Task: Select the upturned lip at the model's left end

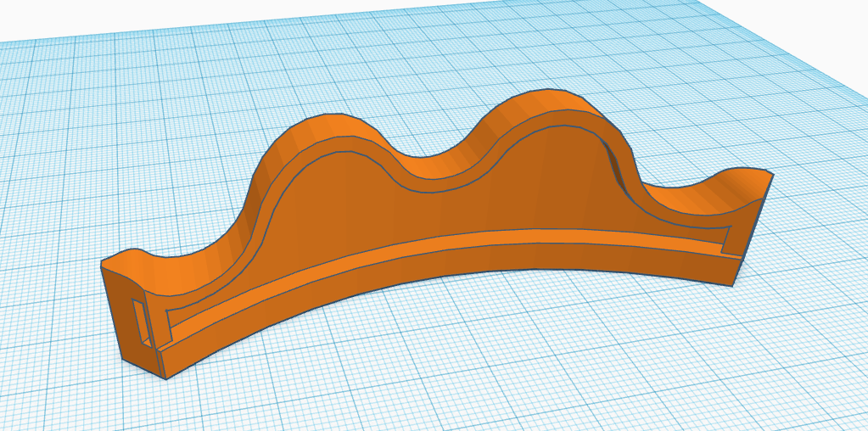Action: pyautogui.click(x=125, y=259)
